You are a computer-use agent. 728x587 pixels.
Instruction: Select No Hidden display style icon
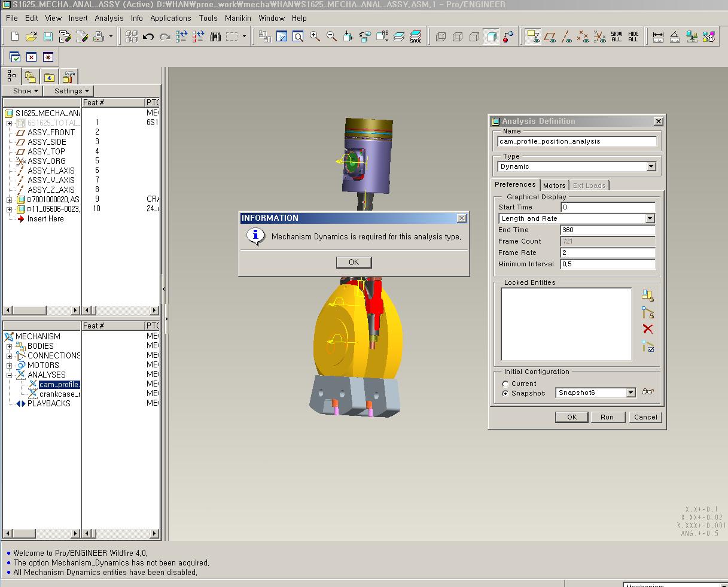point(474,37)
